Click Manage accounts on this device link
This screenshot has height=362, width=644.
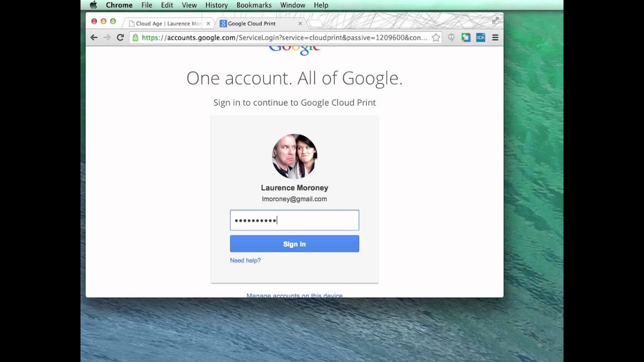(x=294, y=296)
